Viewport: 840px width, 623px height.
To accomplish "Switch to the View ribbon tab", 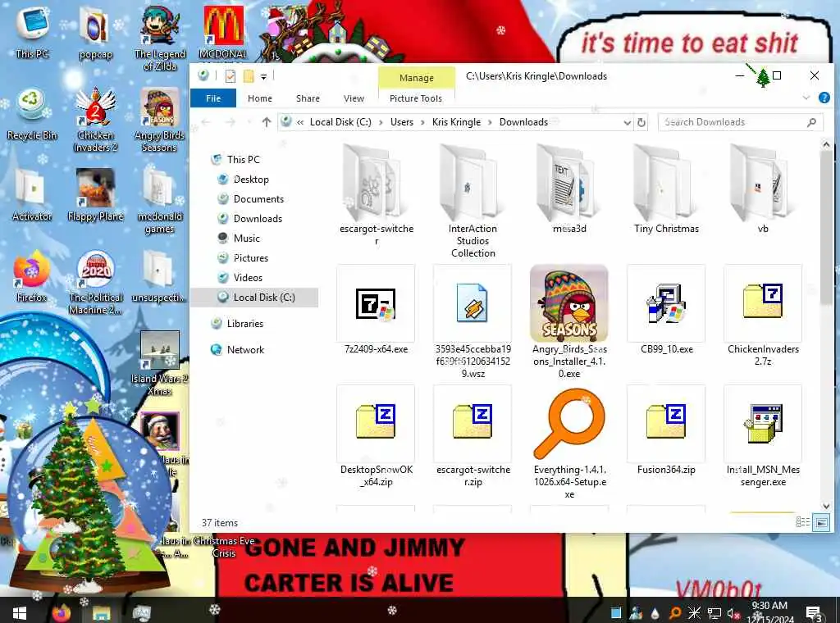I will click(354, 98).
